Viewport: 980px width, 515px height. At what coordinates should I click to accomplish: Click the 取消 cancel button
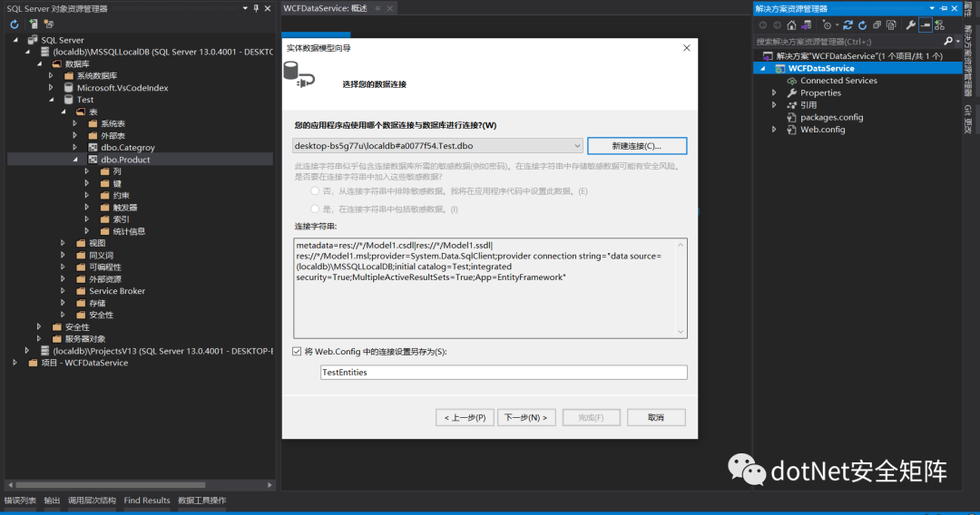coord(656,417)
